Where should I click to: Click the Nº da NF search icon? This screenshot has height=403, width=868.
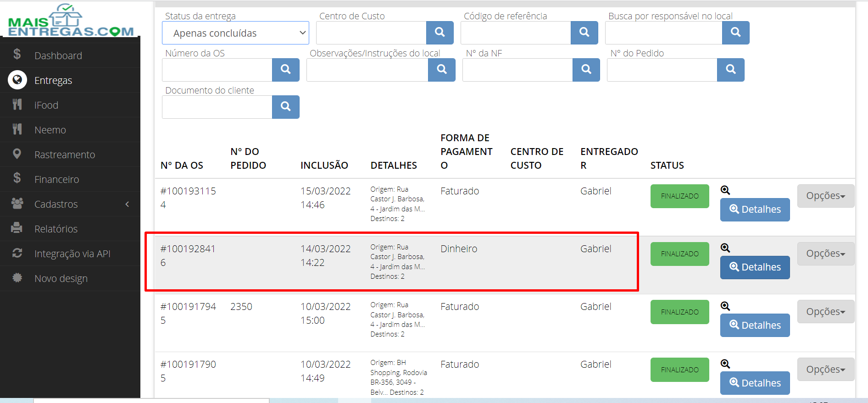point(586,70)
